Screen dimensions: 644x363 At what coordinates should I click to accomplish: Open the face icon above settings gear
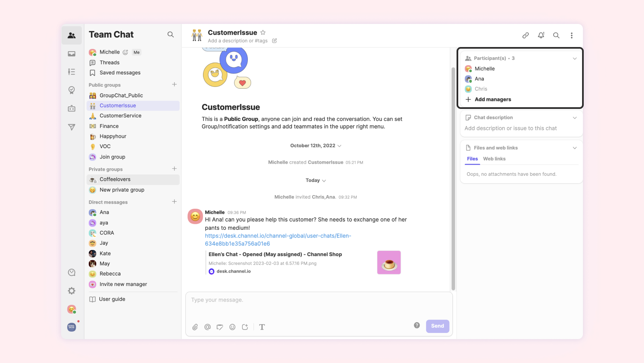[72, 272]
